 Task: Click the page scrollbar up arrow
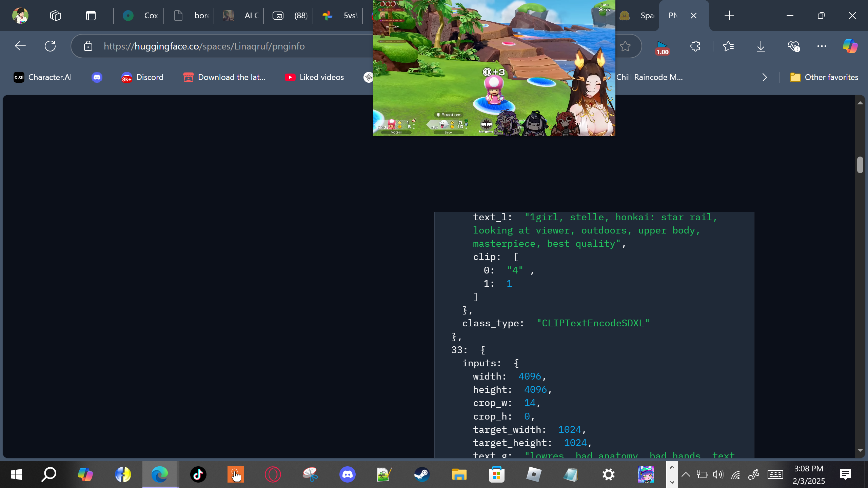click(x=860, y=103)
